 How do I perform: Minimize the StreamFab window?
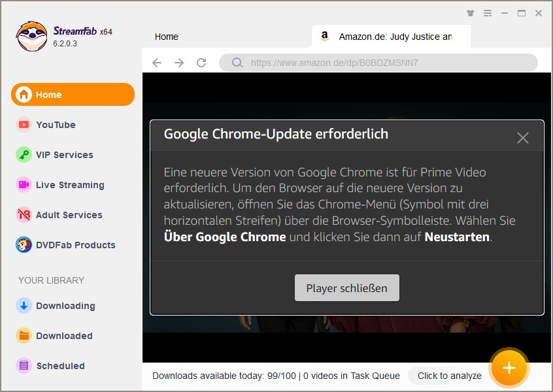(505, 13)
